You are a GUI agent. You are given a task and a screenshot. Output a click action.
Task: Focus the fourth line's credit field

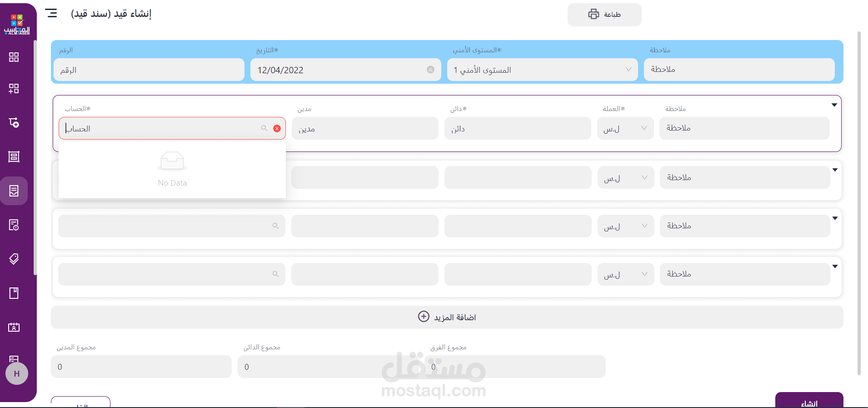click(518, 274)
